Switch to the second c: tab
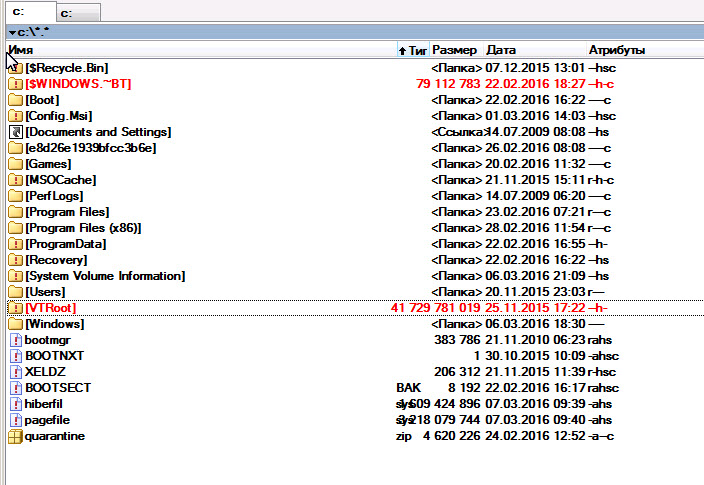 (x=76, y=13)
